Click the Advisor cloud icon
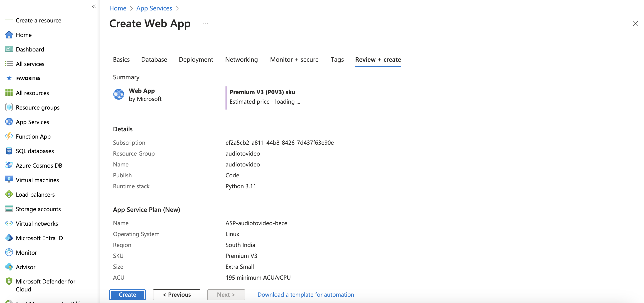This screenshot has width=644, height=303. coord(9,267)
